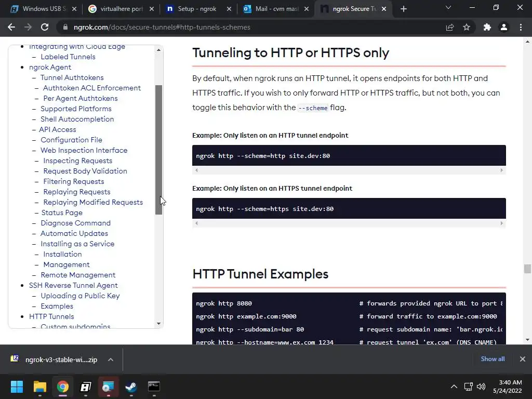Open Inspecting Requests link
This screenshot has width=532, height=399.
click(x=78, y=161)
